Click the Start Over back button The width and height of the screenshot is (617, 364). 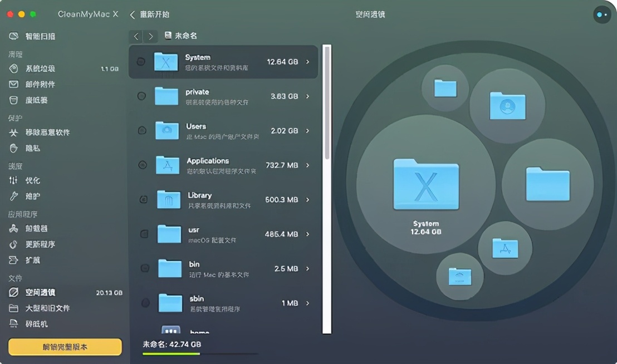[150, 14]
